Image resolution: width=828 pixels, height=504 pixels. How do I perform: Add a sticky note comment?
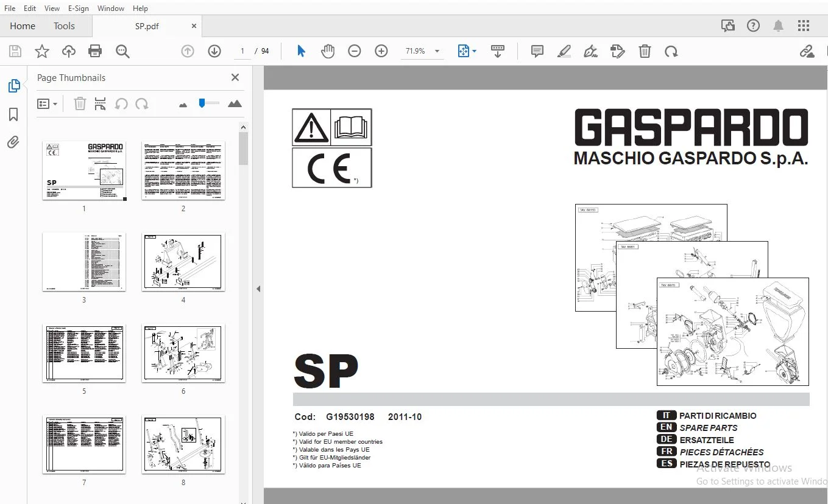click(x=537, y=52)
